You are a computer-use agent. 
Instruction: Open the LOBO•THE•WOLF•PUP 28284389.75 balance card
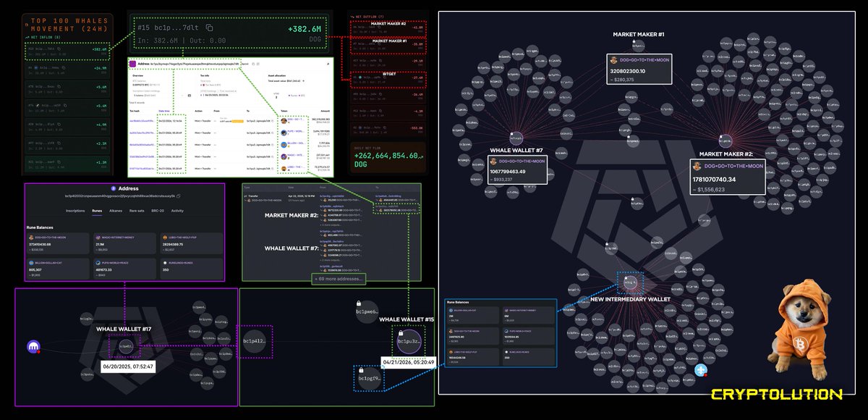pyautogui.click(x=191, y=243)
